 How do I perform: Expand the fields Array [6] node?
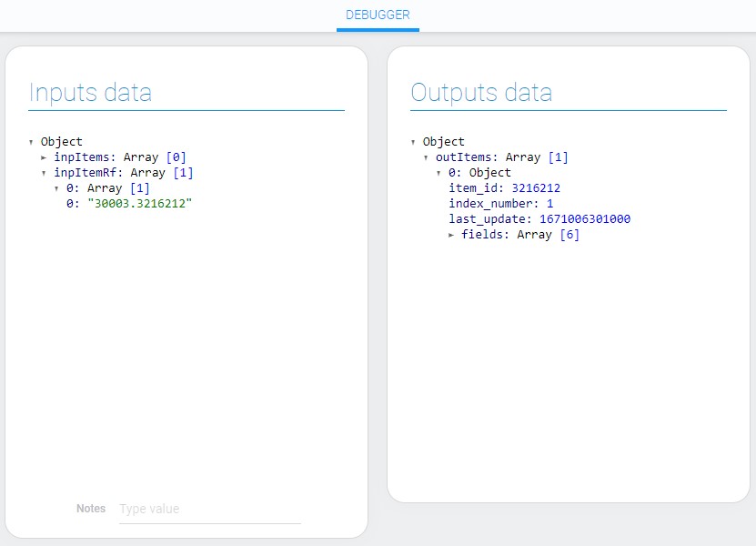(451, 235)
